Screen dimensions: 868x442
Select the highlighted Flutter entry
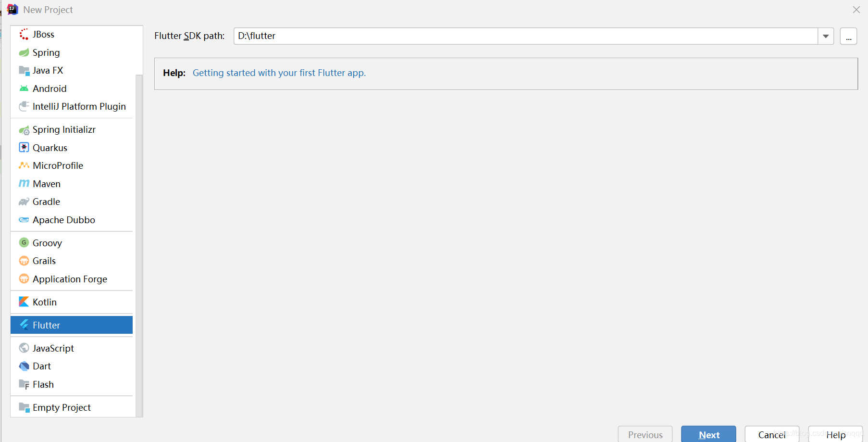click(x=72, y=325)
